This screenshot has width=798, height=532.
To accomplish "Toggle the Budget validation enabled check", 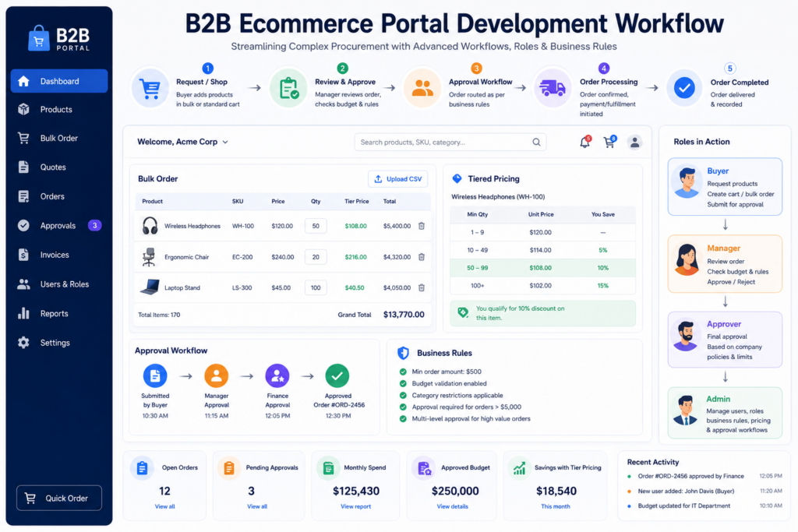I will click(x=403, y=383).
